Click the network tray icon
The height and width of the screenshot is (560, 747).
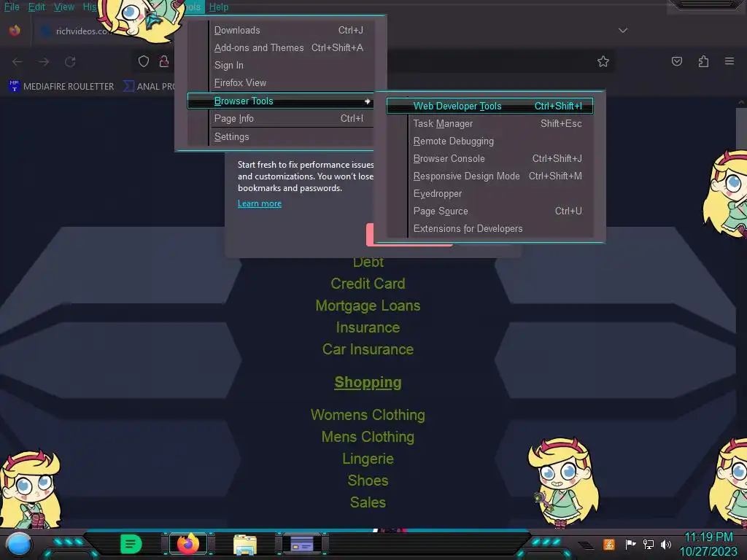[649, 544]
